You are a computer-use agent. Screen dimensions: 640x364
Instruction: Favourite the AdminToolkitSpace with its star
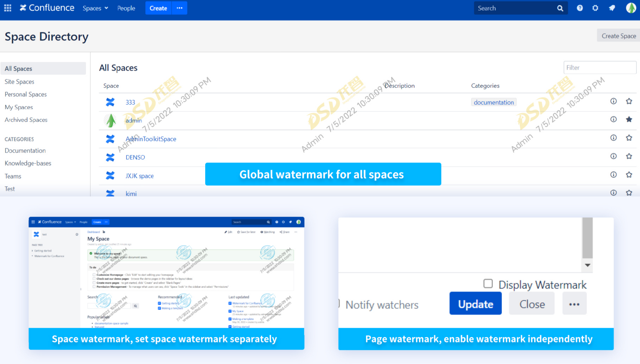point(629,138)
